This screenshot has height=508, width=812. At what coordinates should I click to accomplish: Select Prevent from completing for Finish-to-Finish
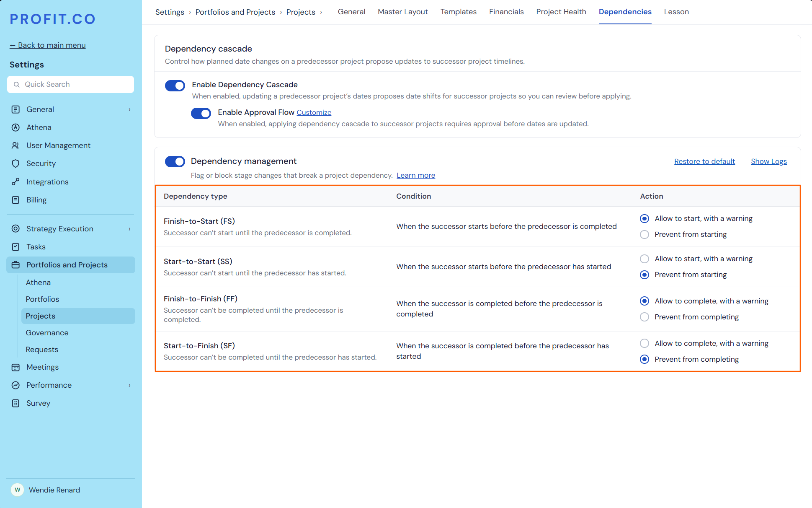[644, 317]
